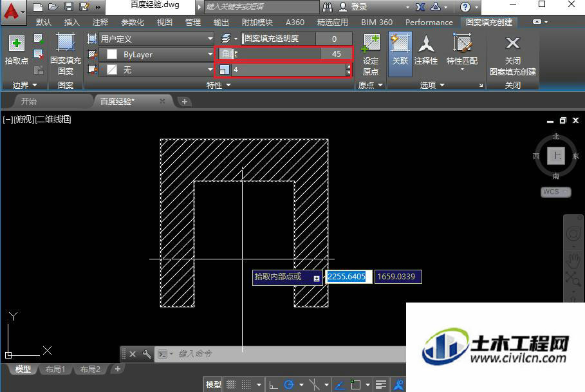Image resolution: width=585 pixels, height=392 pixels.
Task: Switch to the 布局2 layout tab
Action: click(90, 369)
